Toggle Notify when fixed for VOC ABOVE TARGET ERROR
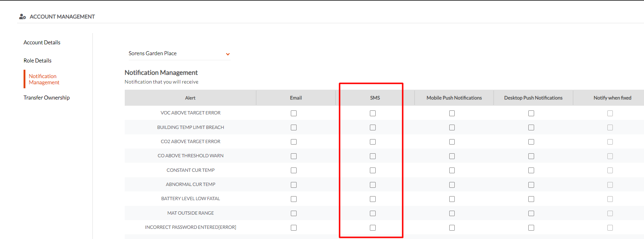The width and height of the screenshot is (644, 239). tap(610, 113)
